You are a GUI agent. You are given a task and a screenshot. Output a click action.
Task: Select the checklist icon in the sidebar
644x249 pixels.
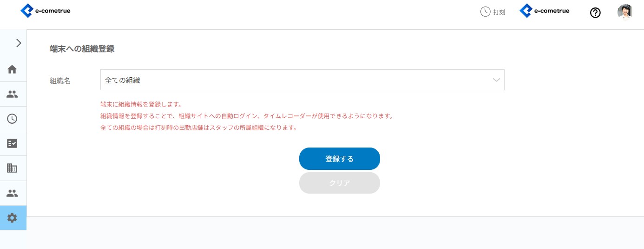(13, 143)
